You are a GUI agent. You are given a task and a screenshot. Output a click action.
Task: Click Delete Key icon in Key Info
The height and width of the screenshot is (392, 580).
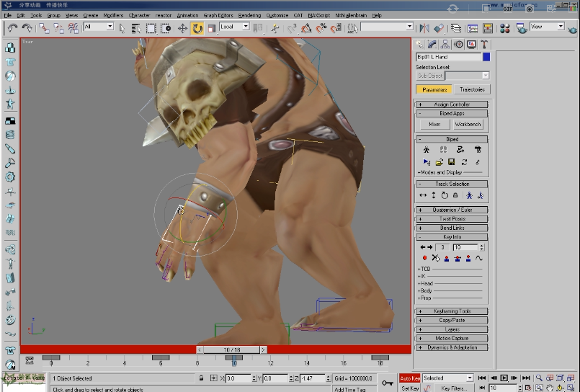point(436,258)
